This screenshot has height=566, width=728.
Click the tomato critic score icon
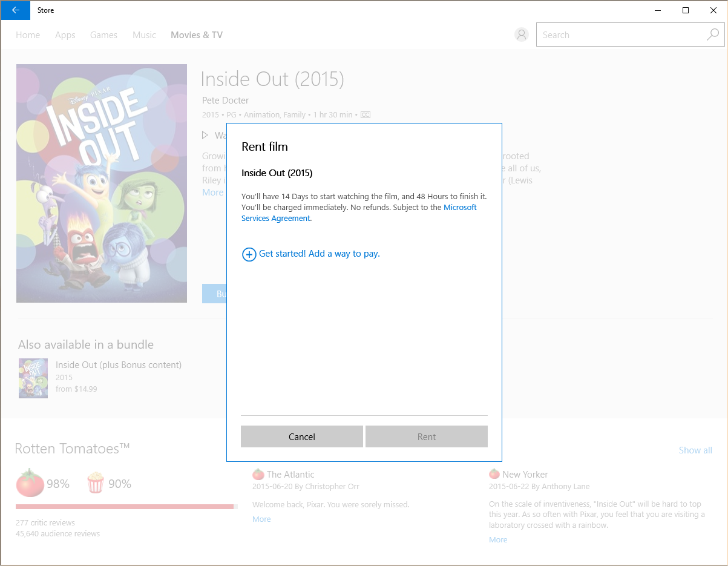30,483
